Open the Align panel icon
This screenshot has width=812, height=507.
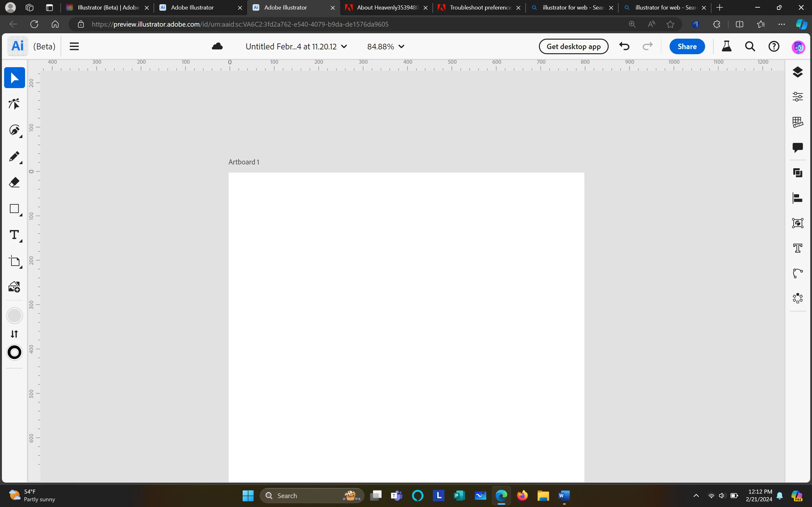(x=798, y=198)
